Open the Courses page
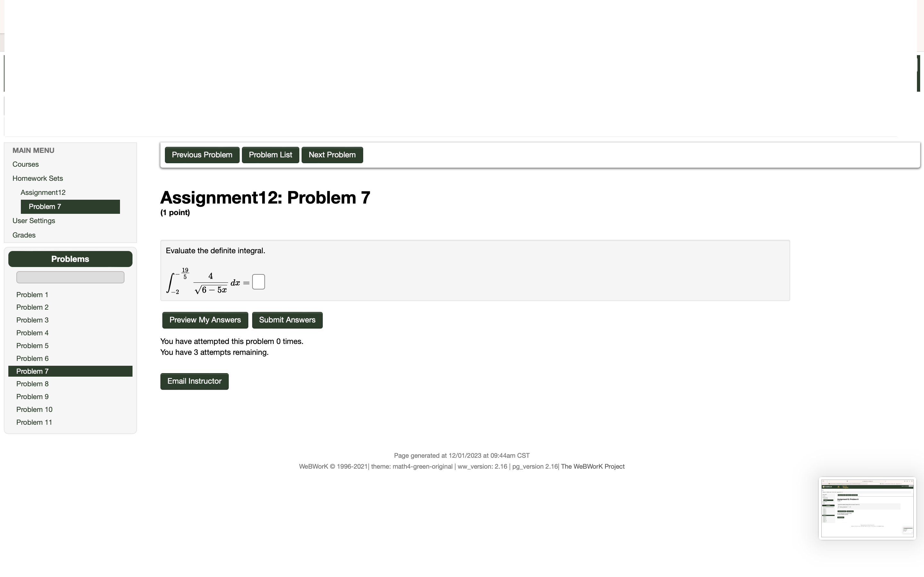This screenshot has width=924, height=577. pyautogui.click(x=25, y=164)
